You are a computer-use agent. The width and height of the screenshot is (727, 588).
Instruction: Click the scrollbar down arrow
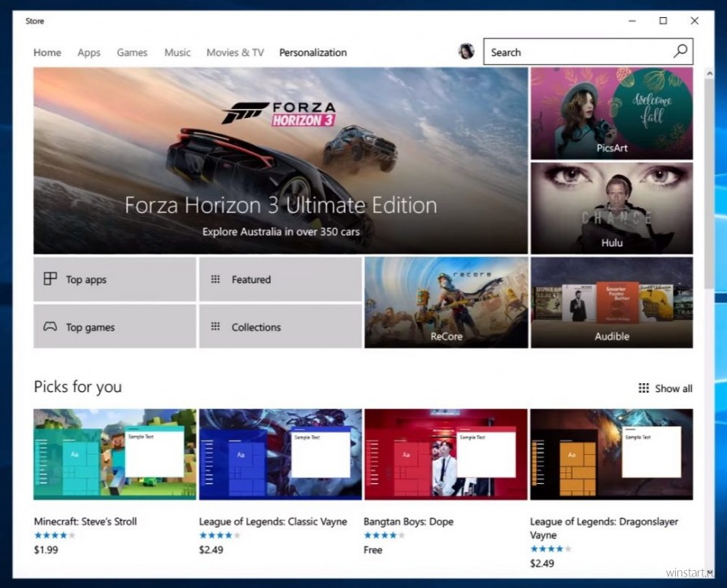(709, 572)
